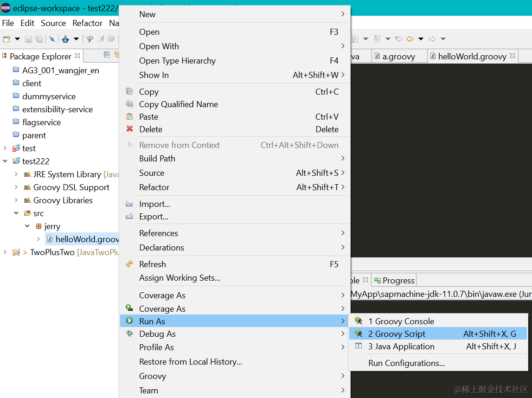
Task: Expand JRE System Library node
Action: coord(16,174)
